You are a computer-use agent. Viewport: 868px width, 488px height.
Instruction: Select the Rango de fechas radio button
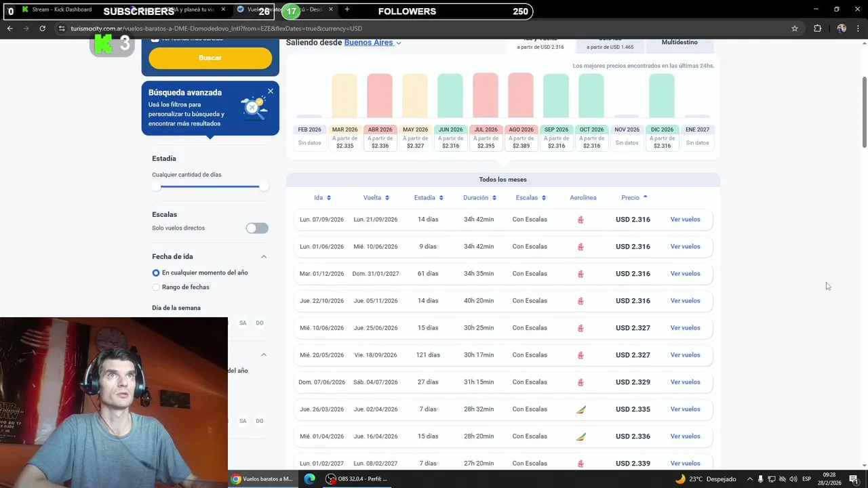click(x=156, y=287)
